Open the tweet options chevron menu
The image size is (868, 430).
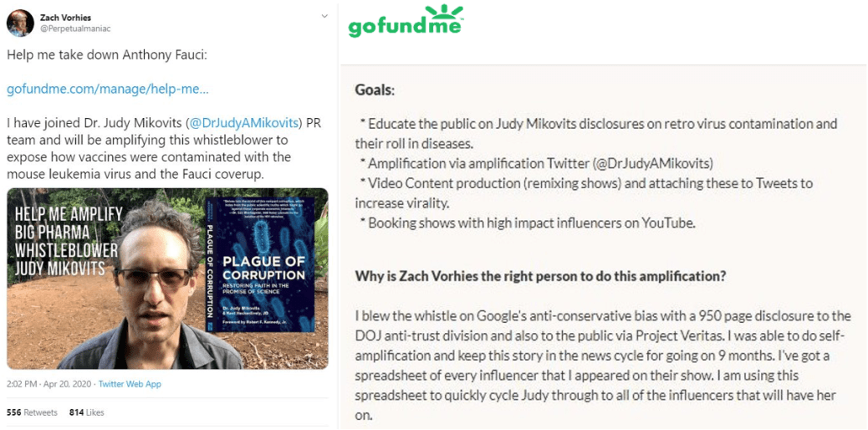click(x=324, y=16)
